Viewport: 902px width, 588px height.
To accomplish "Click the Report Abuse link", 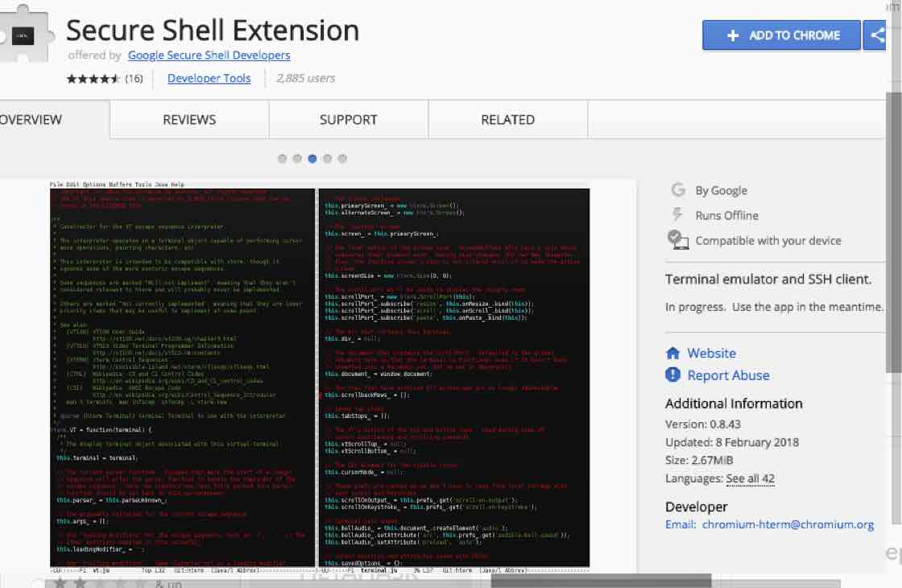I will pos(728,375).
